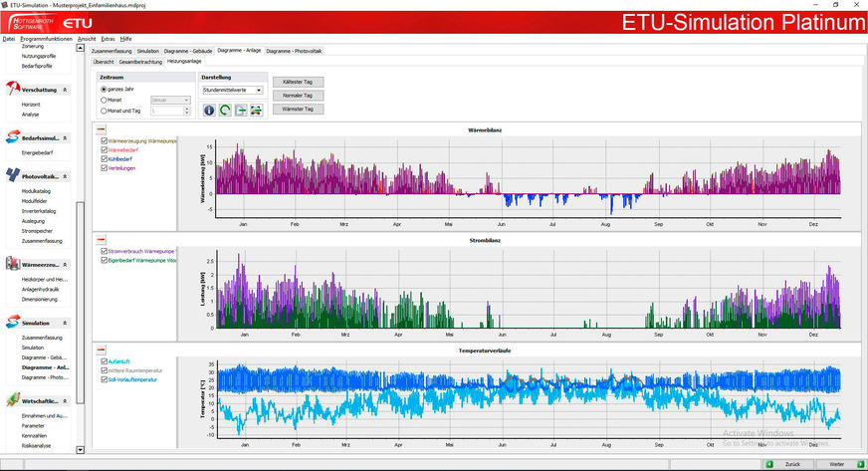Collapse the Verschattung sidebar section chevron

tap(65, 90)
